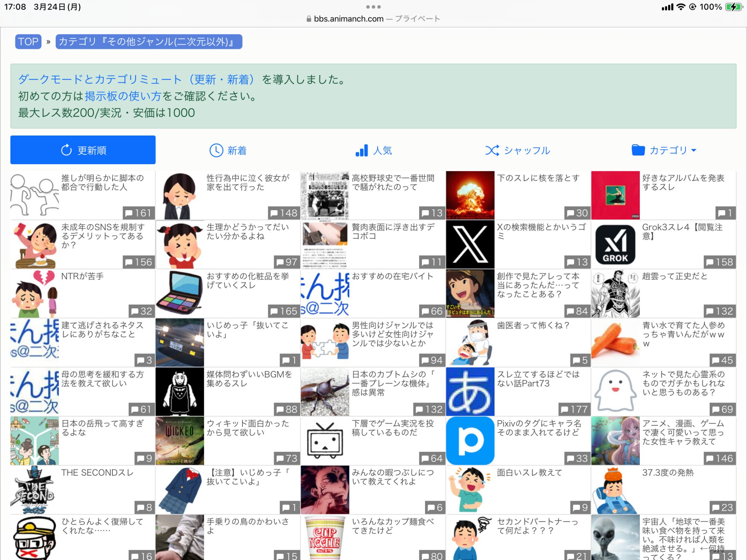Viewport: 747px width, 560px height.
Task: Click comment count badge showing 177
Action: (x=574, y=410)
